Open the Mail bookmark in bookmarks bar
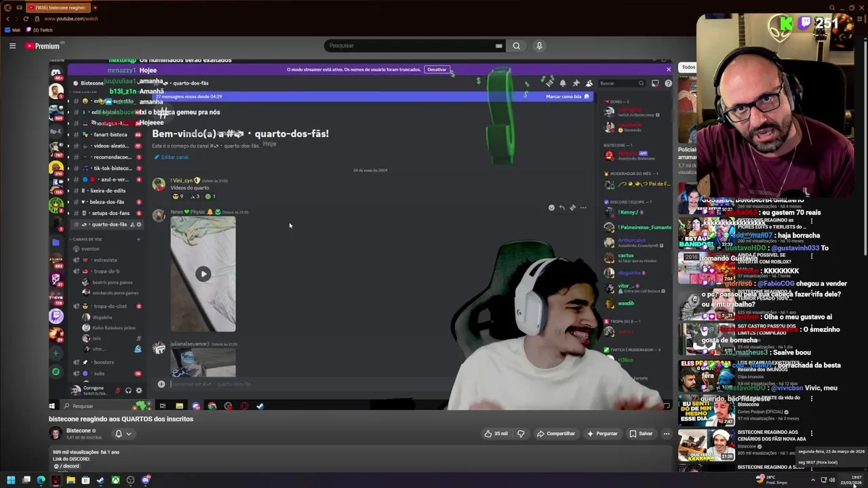 [x=14, y=30]
